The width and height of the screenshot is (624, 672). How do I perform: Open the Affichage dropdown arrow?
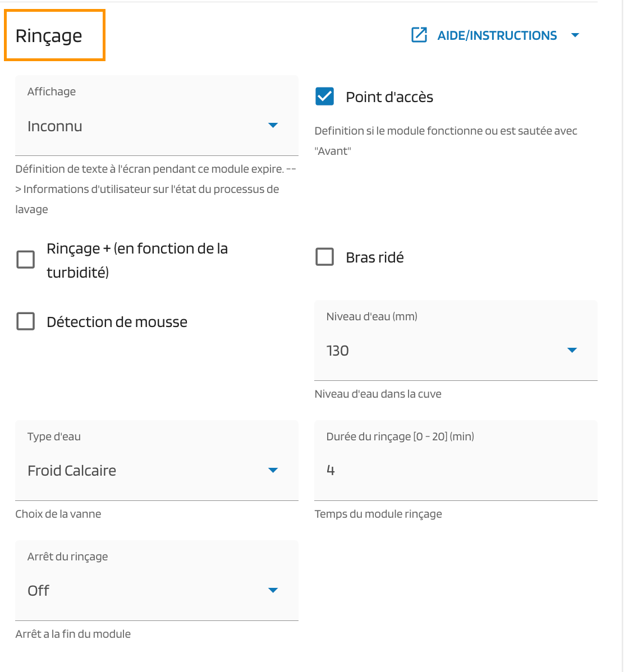click(273, 125)
